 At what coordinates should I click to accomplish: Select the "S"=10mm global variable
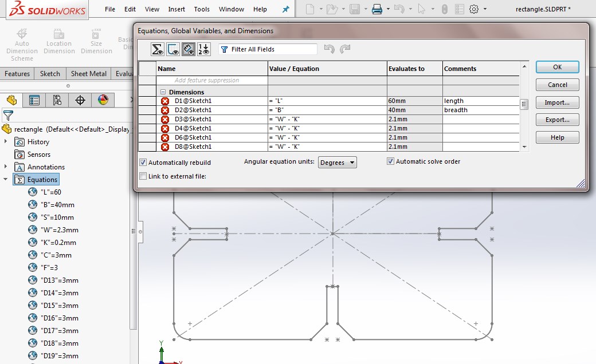(x=57, y=217)
